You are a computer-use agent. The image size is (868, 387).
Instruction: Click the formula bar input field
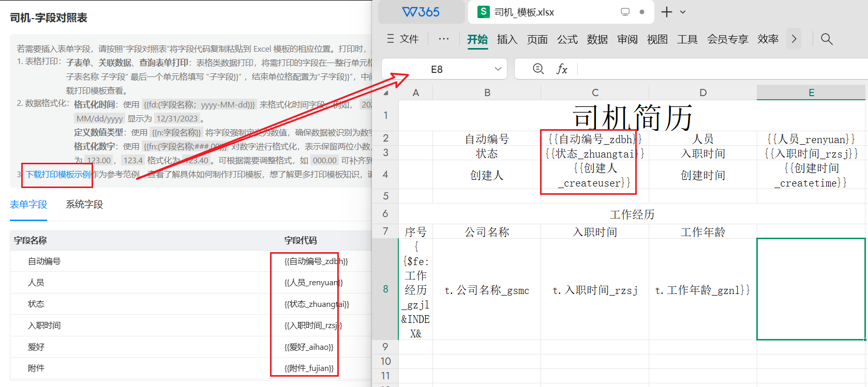719,69
